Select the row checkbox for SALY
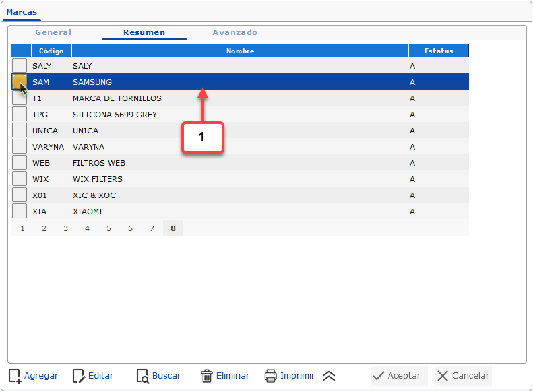Screen dimensions: 533x392 [x=20, y=66]
